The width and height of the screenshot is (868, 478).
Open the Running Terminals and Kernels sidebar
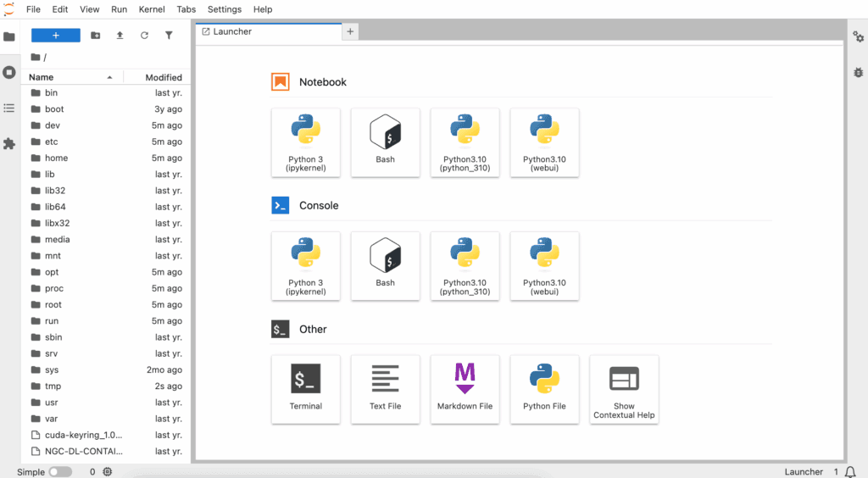[9, 72]
